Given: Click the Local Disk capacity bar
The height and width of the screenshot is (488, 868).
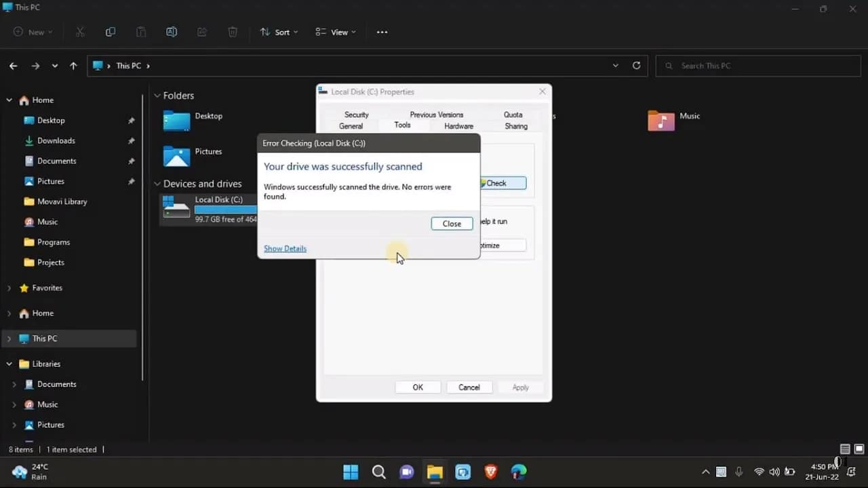Looking at the screenshot, I should coord(226,209).
